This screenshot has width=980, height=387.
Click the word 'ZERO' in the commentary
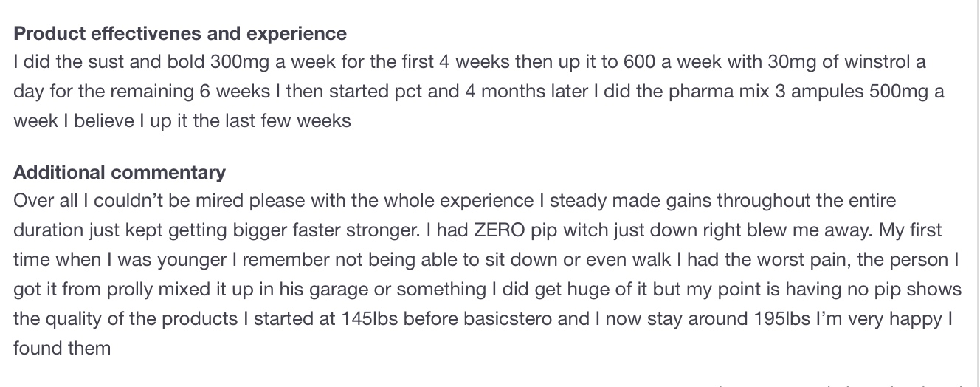click(x=501, y=230)
